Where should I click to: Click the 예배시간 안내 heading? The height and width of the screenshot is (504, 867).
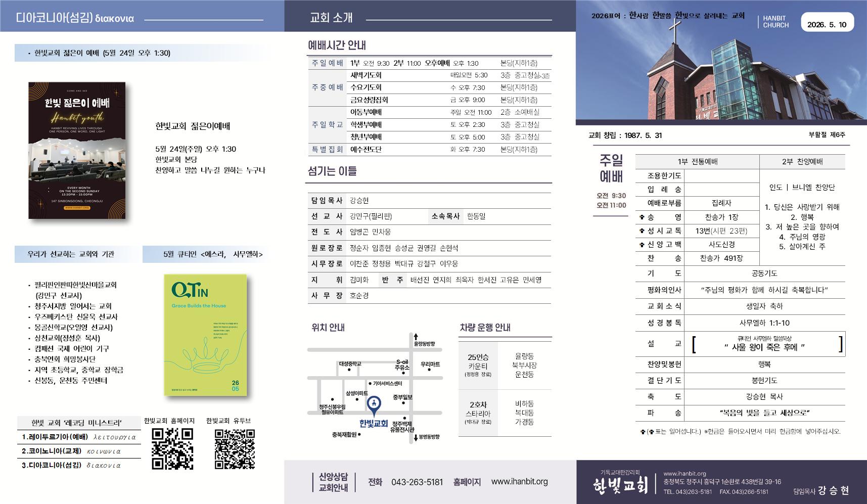(337, 45)
